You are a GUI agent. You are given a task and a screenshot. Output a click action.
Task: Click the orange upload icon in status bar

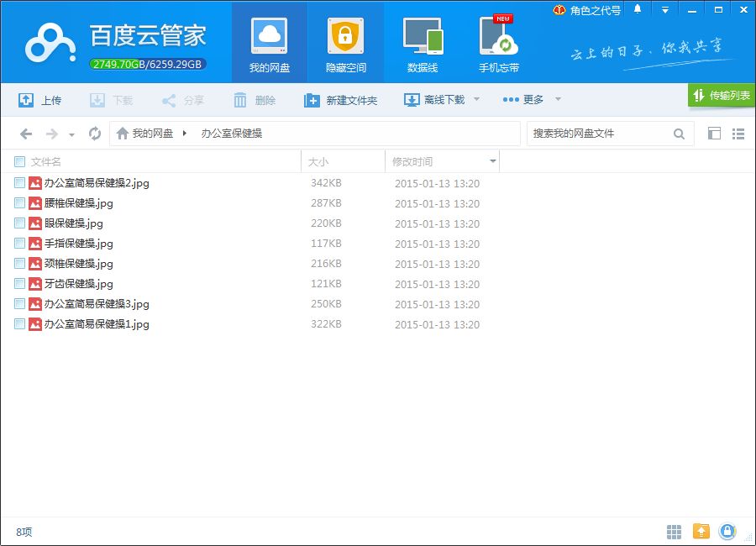pos(701,531)
